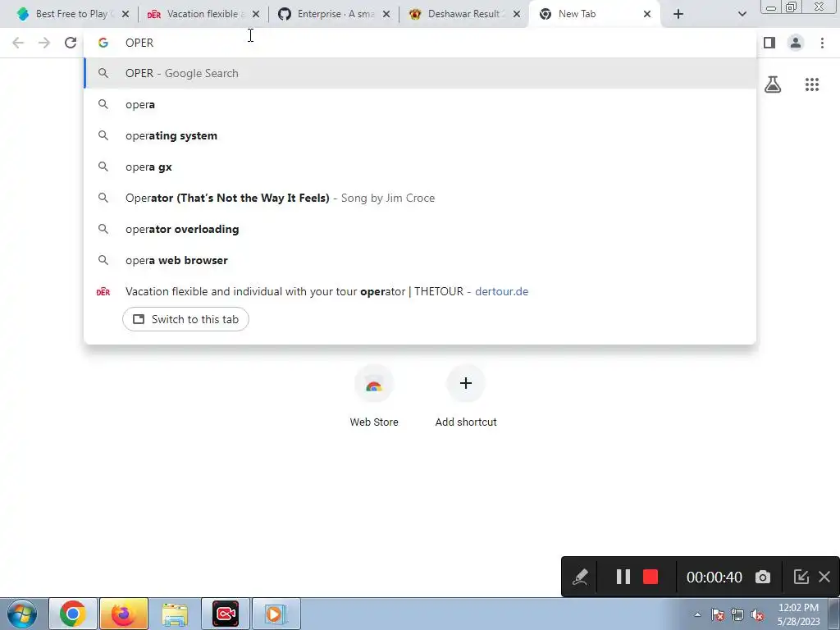This screenshot has width=840, height=630.
Task: Choose operator overloading suggestion
Action: (420, 229)
